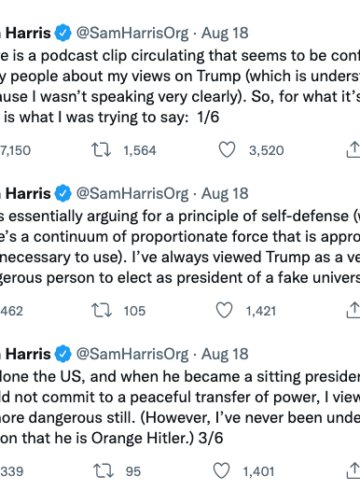View the 1,564 retweets count

(140, 150)
